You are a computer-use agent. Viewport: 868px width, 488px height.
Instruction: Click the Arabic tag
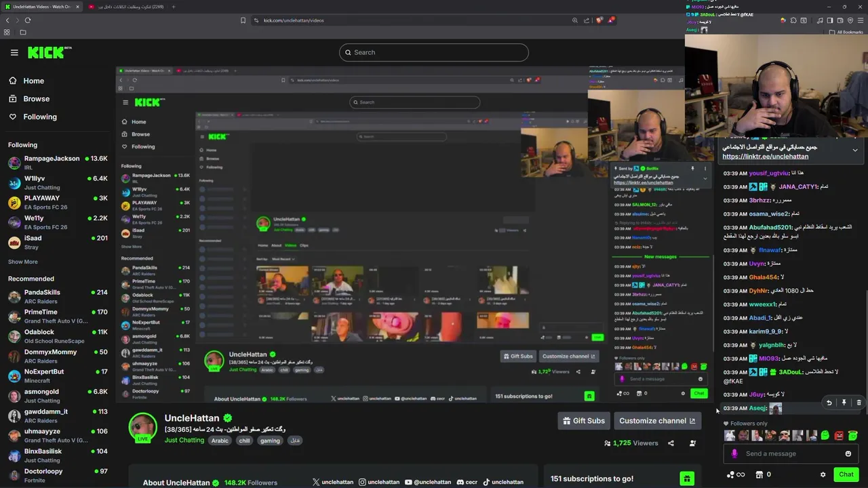click(x=220, y=441)
